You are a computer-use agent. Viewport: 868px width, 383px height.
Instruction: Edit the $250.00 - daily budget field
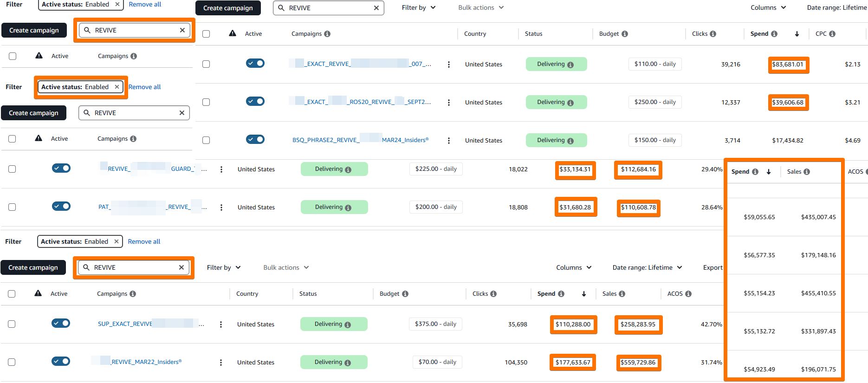(x=655, y=102)
